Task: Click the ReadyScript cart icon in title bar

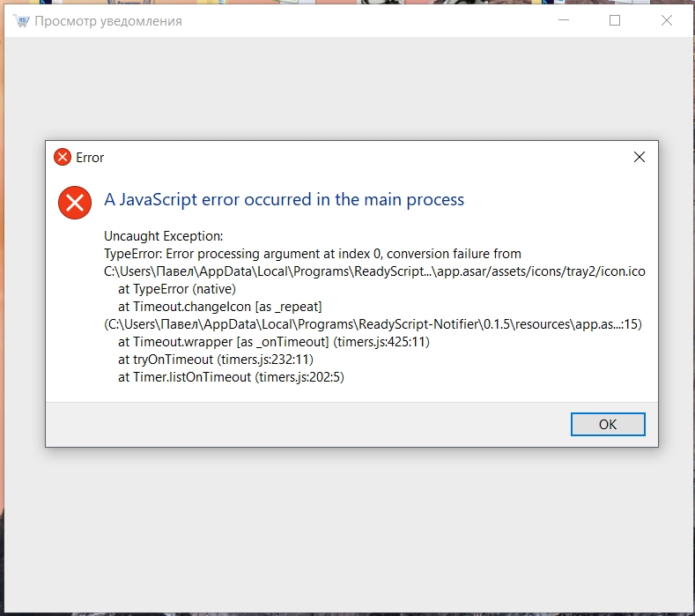Action: click(x=21, y=20)
